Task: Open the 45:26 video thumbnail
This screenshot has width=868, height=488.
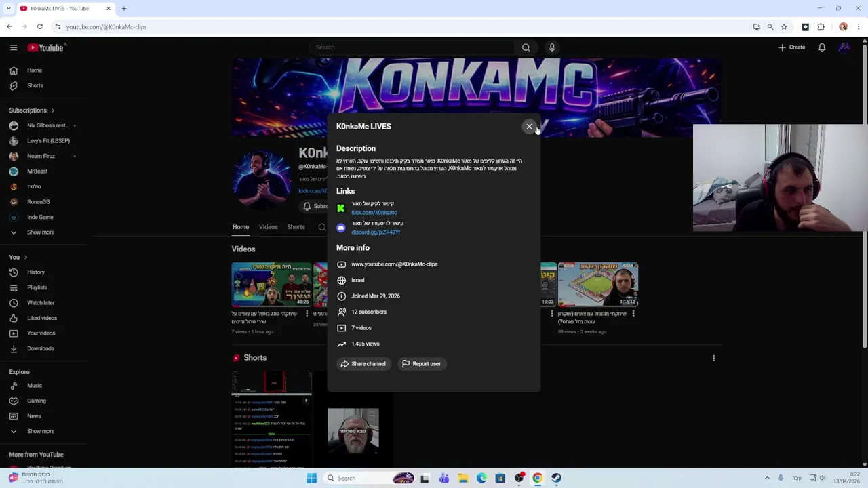Action: [x=271, y=285]
